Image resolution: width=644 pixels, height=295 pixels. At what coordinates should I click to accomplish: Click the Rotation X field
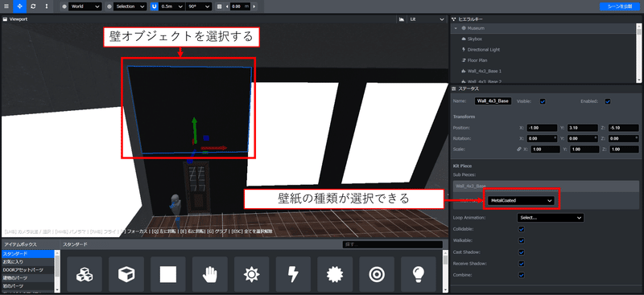(542, 139)
